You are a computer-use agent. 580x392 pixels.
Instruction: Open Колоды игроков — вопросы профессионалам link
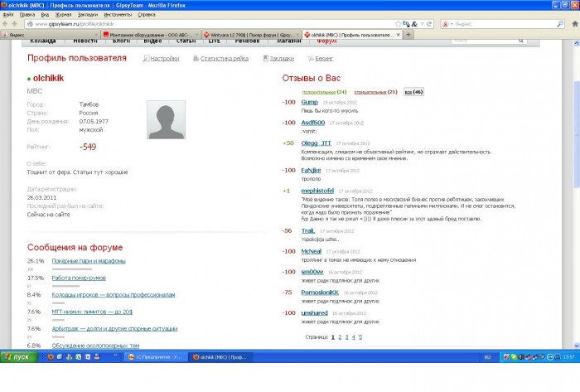[x=114, y=295]
